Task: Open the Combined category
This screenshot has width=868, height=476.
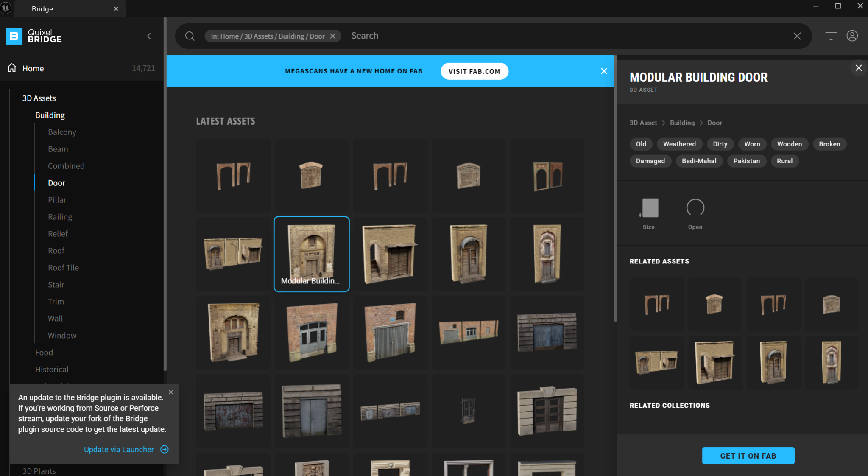Action: tap(66, 166)
